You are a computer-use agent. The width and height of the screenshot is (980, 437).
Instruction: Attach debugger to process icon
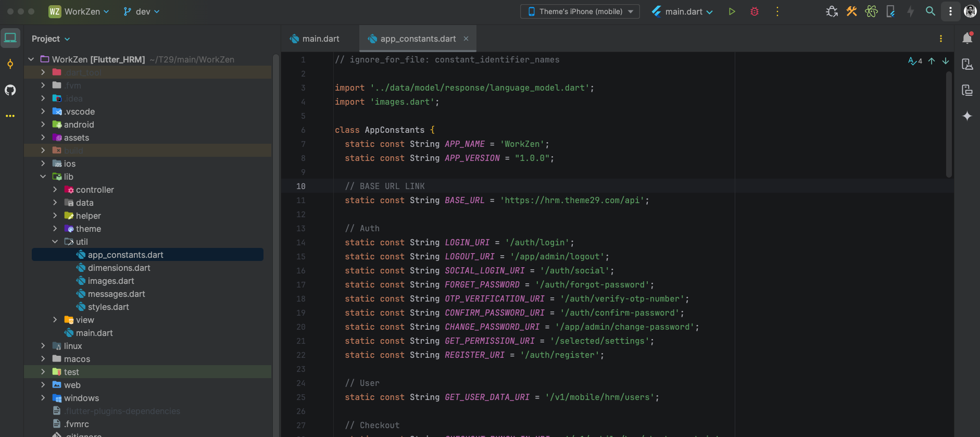pos(832,11)
